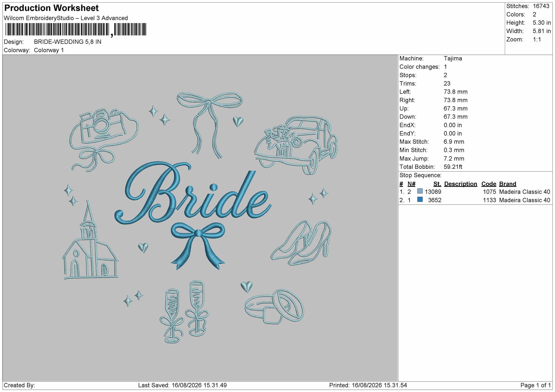Screen dimensions: 555x392
Task: Click the Page 1 of 1 indicator
Action: (536, 385)
